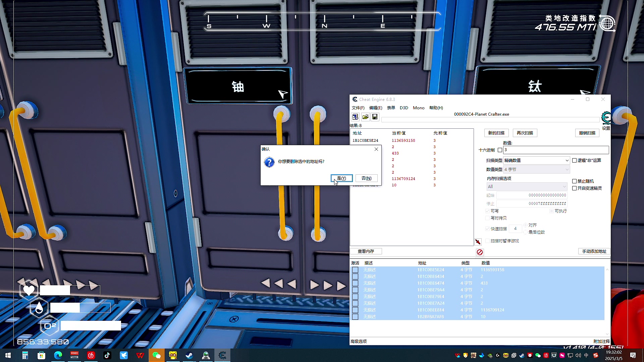Open Steam from the taskbar
This screenshot has width=644, height=362.
click(189, 355)
